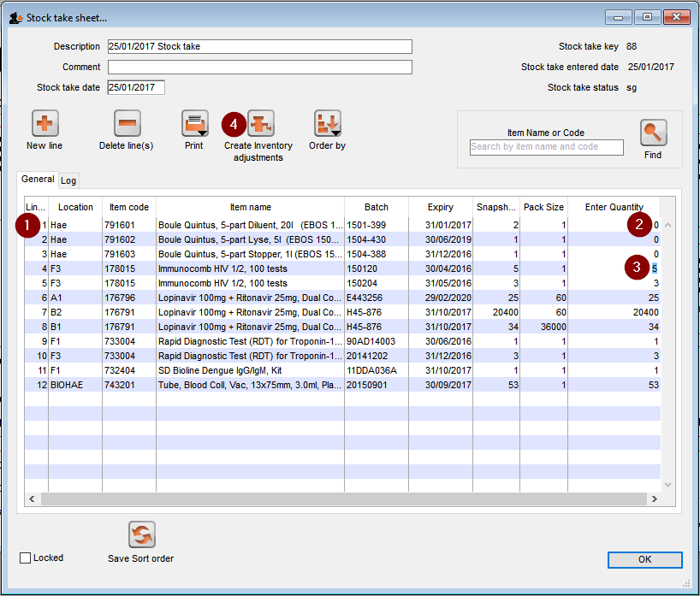
Task: Click the Create inventory adjustments icon
Action: point(260,125)
